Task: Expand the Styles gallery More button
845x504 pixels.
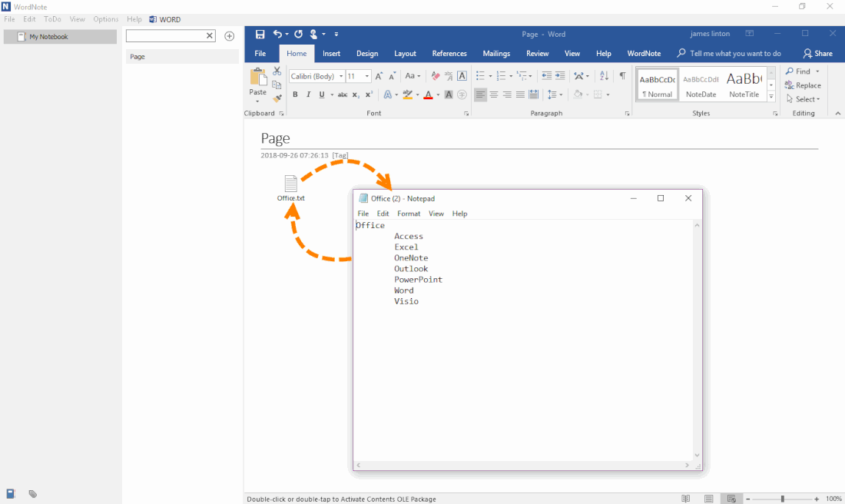Action: [771, 98]
